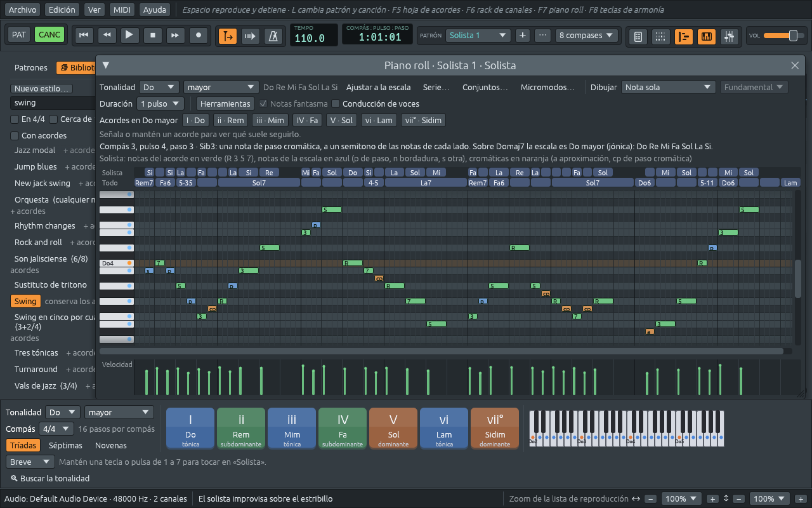Screen dimensions: 812x508
Task: Open the Patrón Solista 1 dropdown
Action: click(x=478, y=36)
